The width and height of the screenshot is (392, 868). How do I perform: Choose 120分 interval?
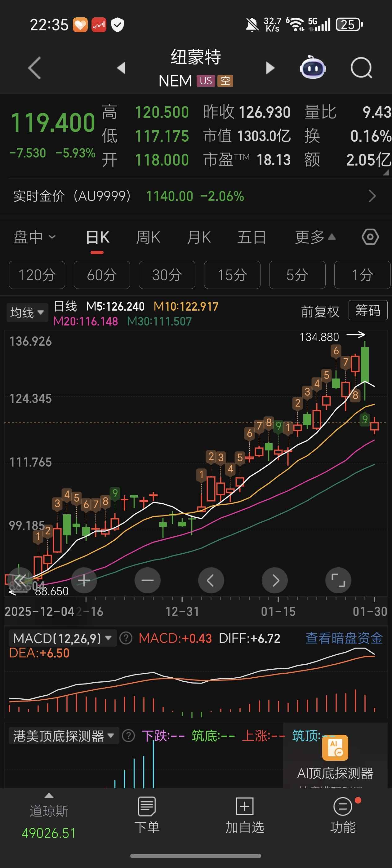(x=37, y=275)
